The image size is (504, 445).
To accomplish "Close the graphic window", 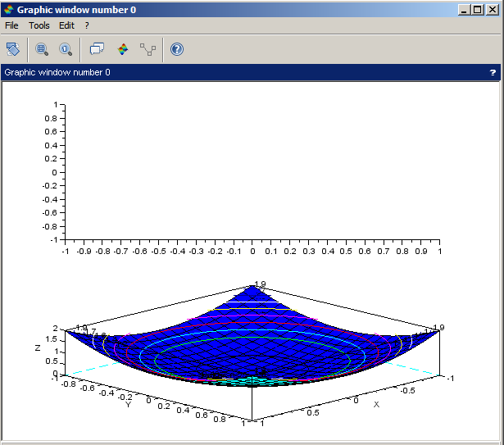I will (x=493, y=9).
